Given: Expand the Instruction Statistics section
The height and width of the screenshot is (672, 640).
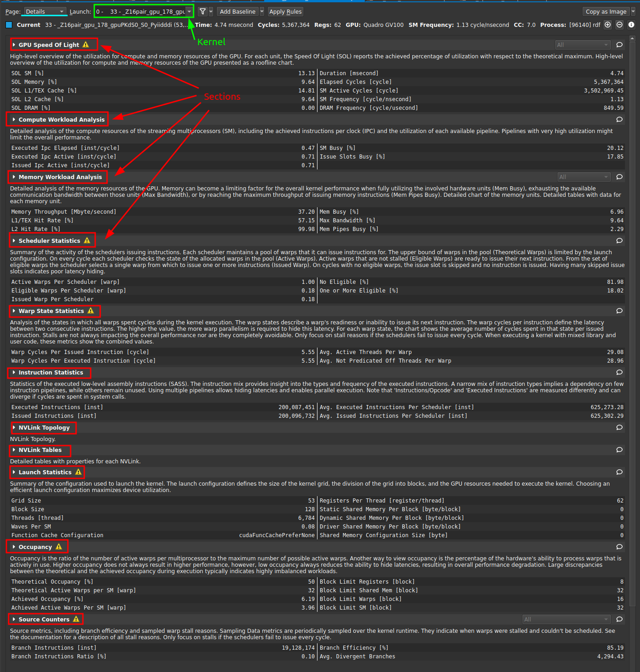Looking at the screenshot, I should click(x=14, y=373).
